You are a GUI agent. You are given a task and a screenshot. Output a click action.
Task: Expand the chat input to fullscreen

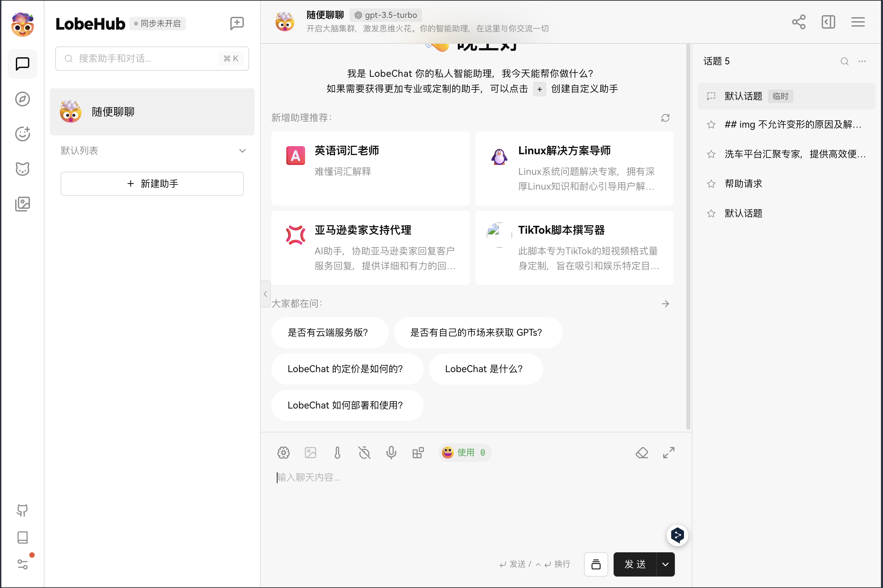coord(669,453)
